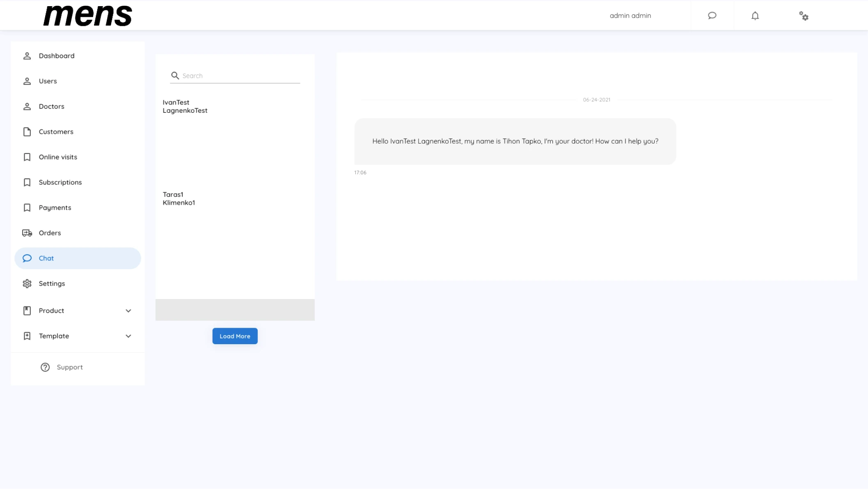The image size is (868, 489).
Task: Expand the Template submenu chevron
Action: pos(128,336)
